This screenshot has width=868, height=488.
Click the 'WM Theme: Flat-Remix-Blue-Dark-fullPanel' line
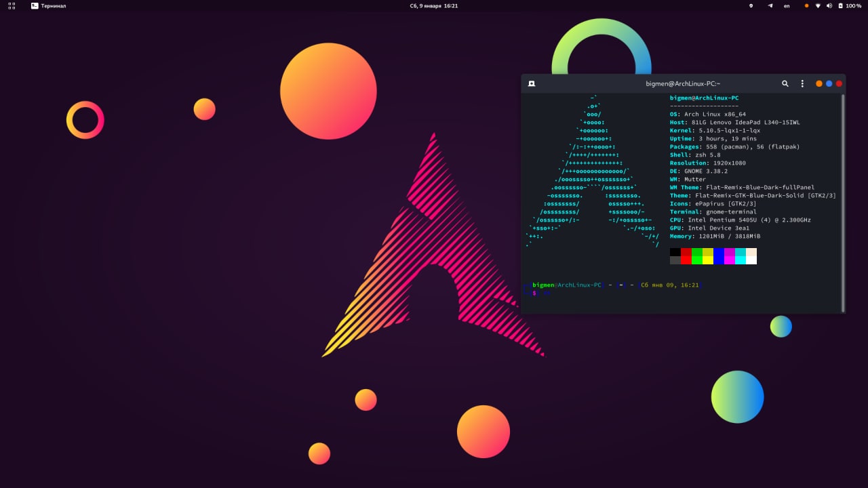click(743, 188)
